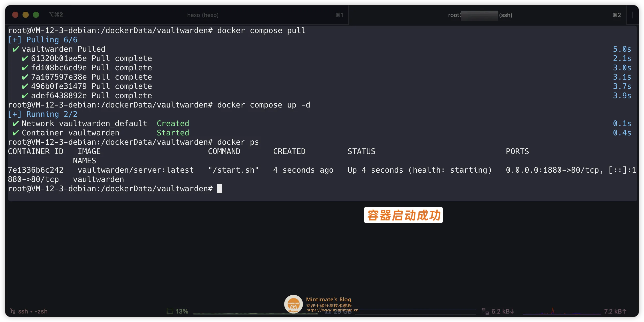Click the layer hash 496b0fe31479
Image resolution: width=644 pixels, height=322 pixels.
tap(59, 86)
